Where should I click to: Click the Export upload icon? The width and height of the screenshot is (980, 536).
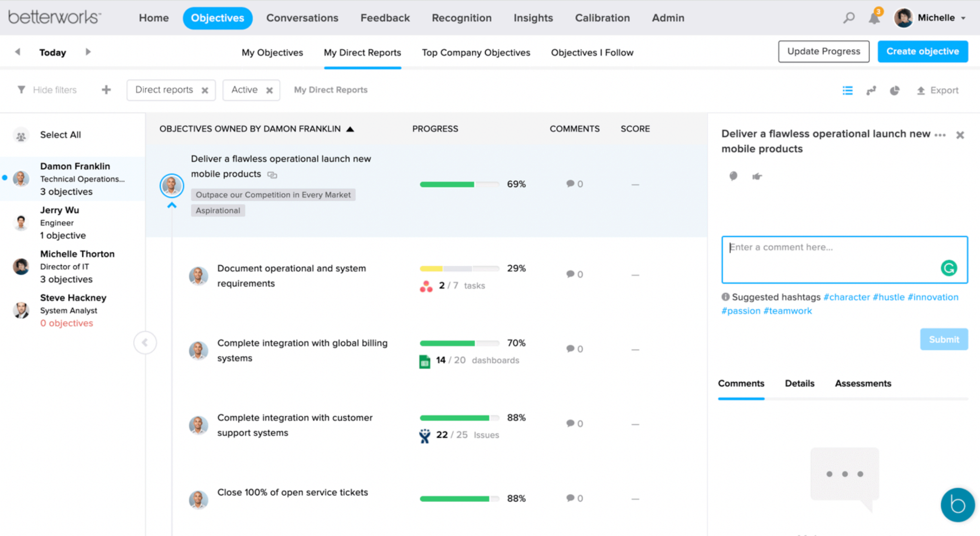pos(921,90)
